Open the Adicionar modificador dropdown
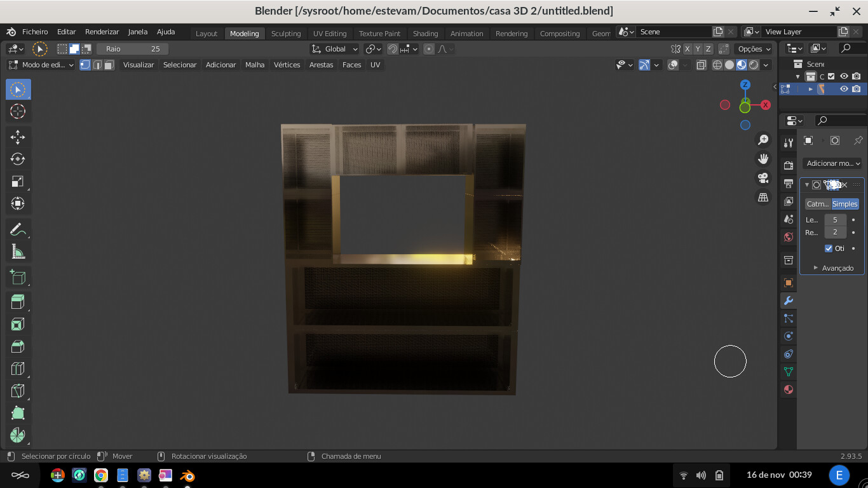This screenshot has width=868, height=488. pos(832,163)
